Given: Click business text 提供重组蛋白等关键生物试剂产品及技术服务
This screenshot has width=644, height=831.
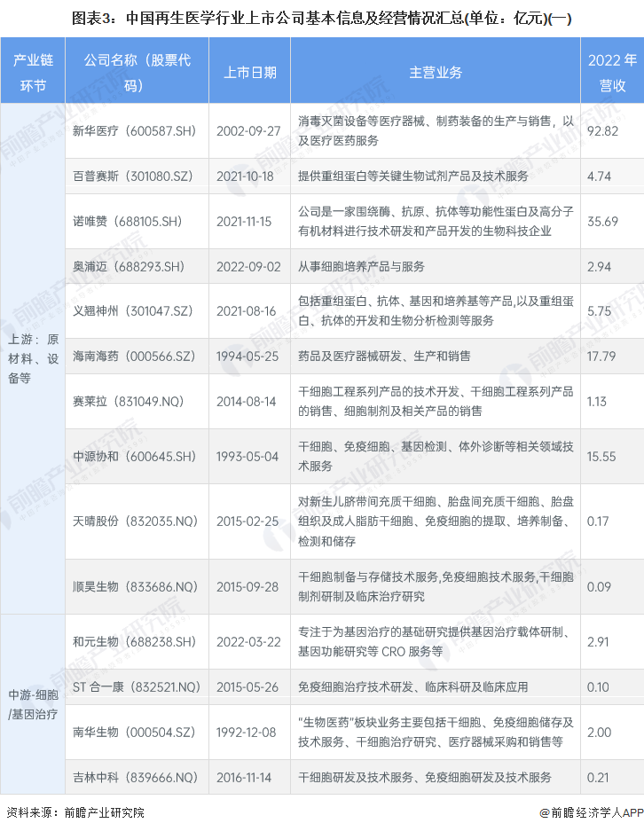Looking at the screenshot, I should (412, 176).
